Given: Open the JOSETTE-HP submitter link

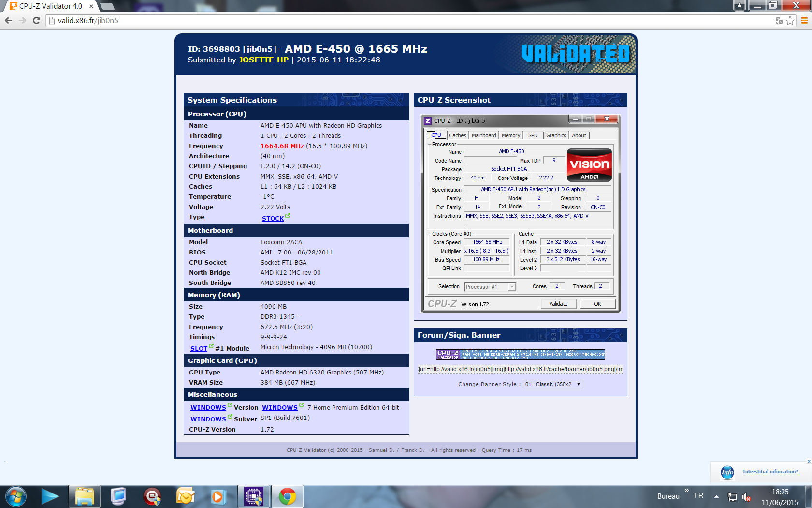Looking at the screenshot, I should coord(263,60).
